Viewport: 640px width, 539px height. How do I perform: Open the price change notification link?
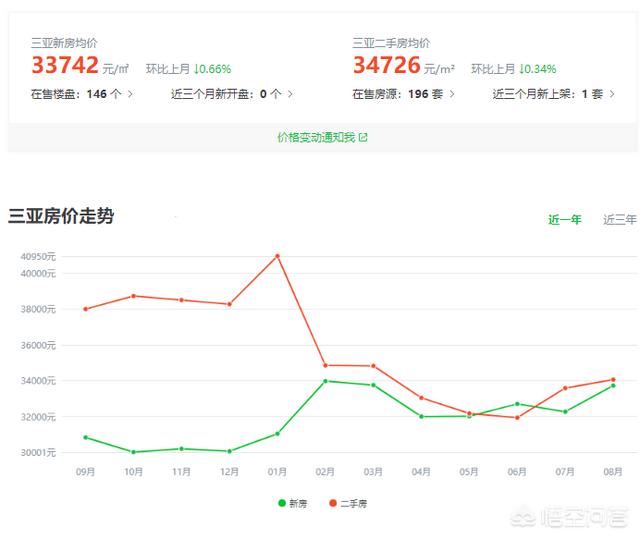coord(322,138)
